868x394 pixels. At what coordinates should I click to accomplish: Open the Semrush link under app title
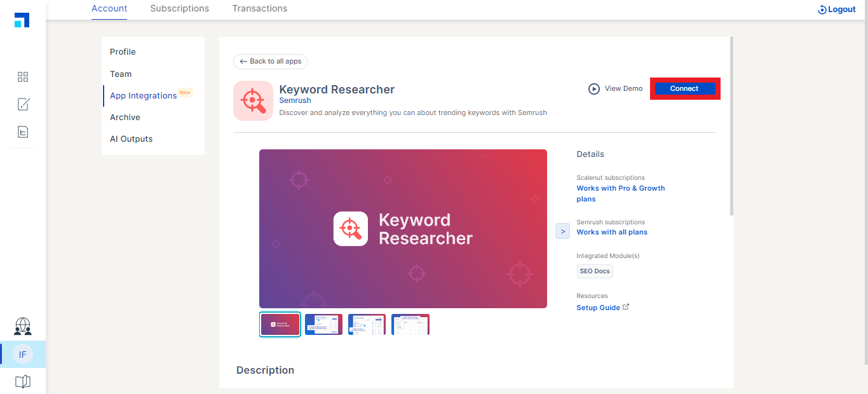click(295, 100)
